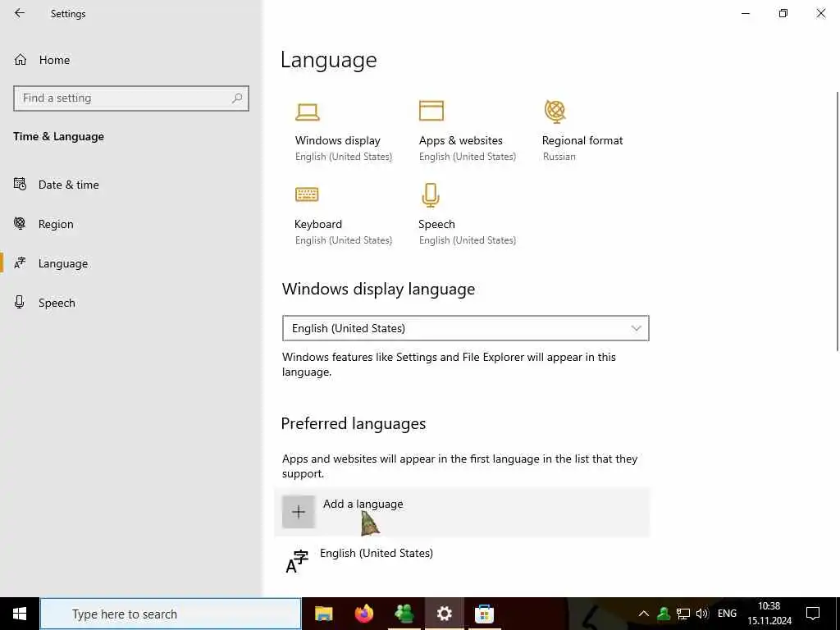The height and width of the screenshot is (630, 840).
Task: Click the Keyboard icon tile
Action: coord(307,194)
